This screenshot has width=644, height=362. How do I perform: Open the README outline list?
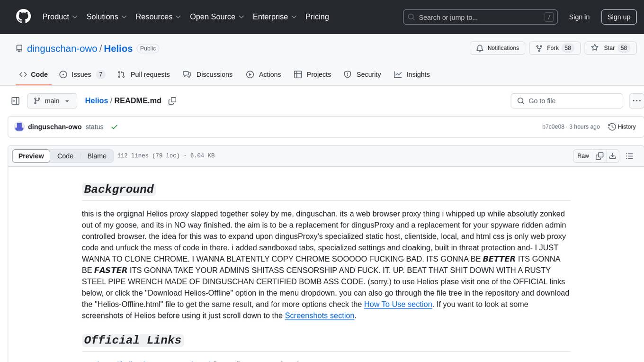click(629, 156)
